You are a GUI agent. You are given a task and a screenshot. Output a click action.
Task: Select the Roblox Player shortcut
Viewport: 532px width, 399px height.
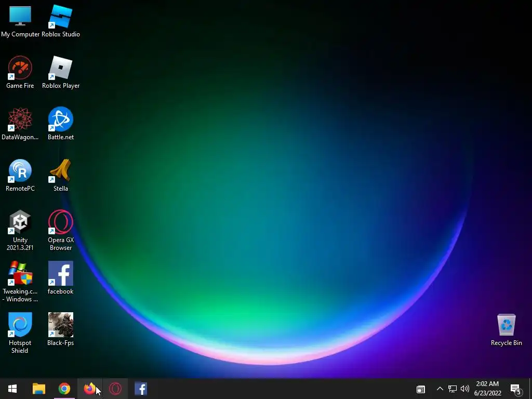click(61, 73)
